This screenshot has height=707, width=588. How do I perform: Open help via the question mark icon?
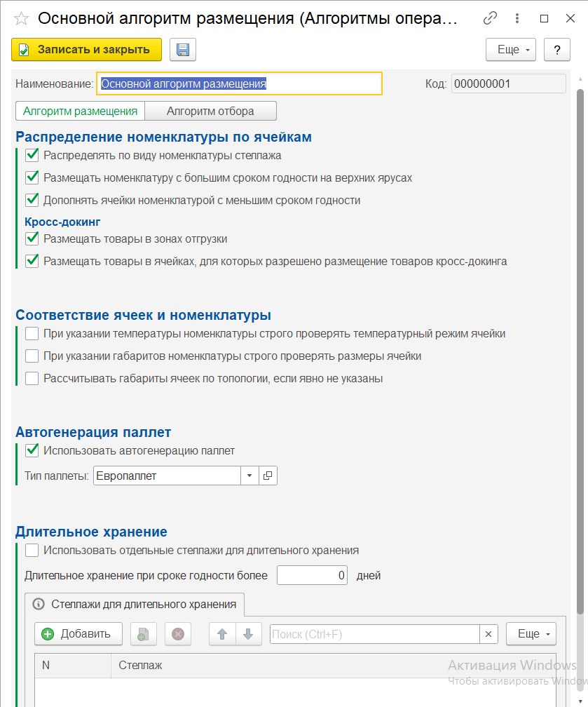tap(557, 49)
